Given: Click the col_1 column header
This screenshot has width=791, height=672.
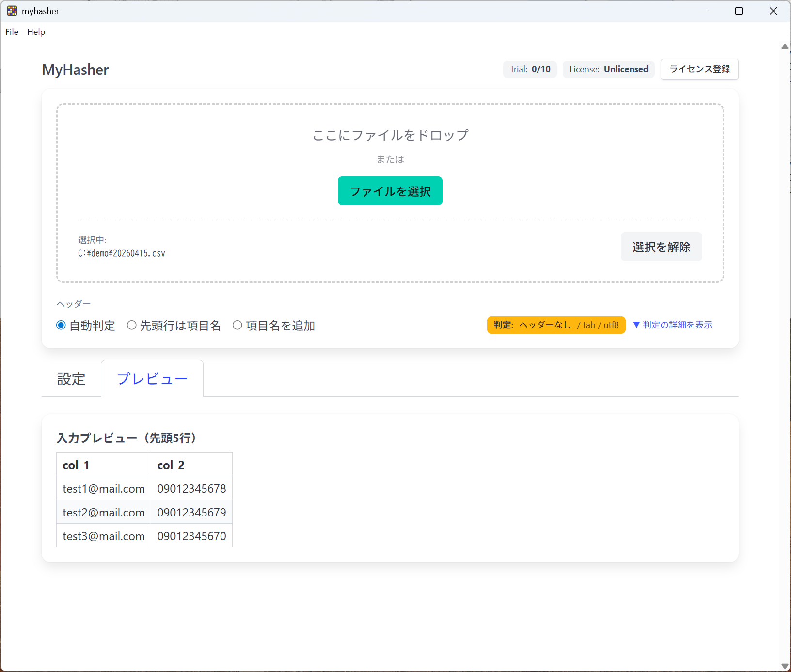Looking at the screenshot, I should pyautogui.click(x=104, y=465).
